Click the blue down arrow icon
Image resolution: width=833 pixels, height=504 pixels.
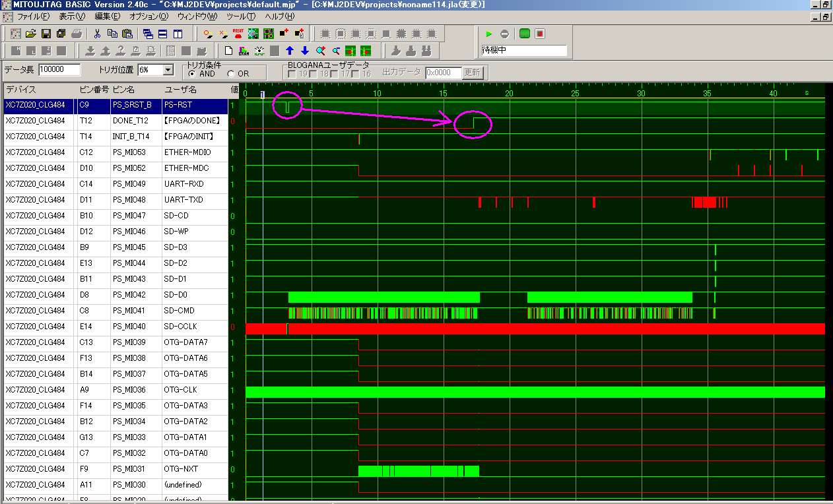[x=304, y=51]
